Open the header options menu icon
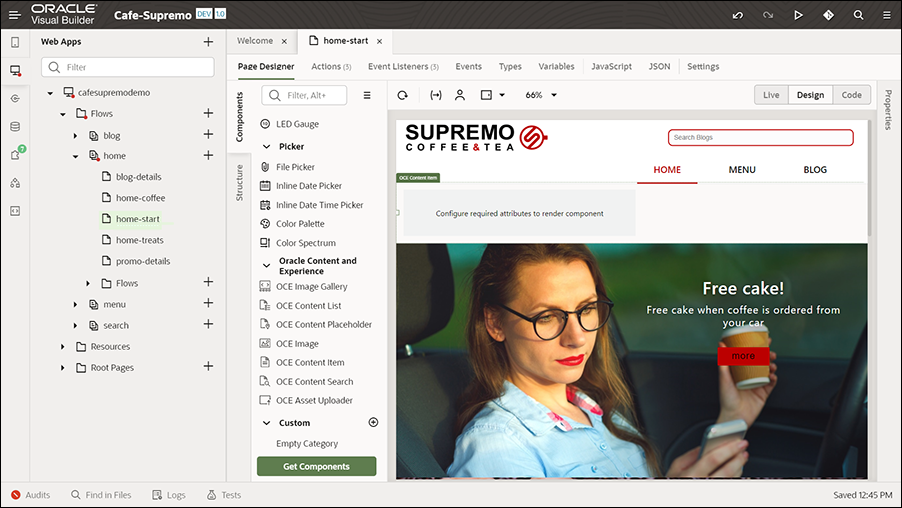902x508 pixels. click(x=887, y=16)
